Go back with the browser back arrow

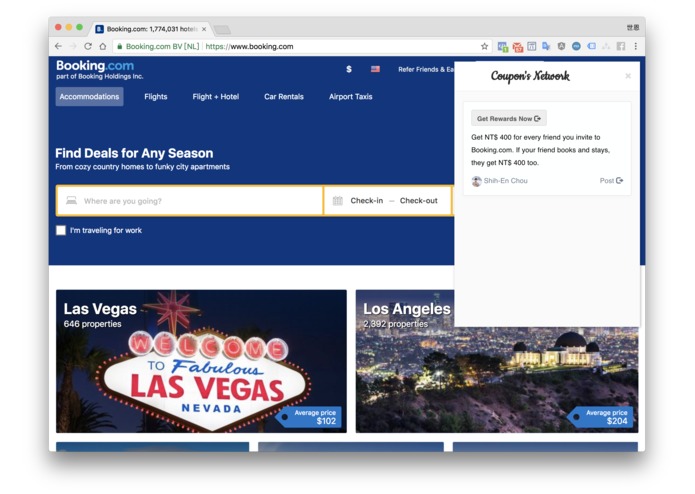tap(59, 46)
